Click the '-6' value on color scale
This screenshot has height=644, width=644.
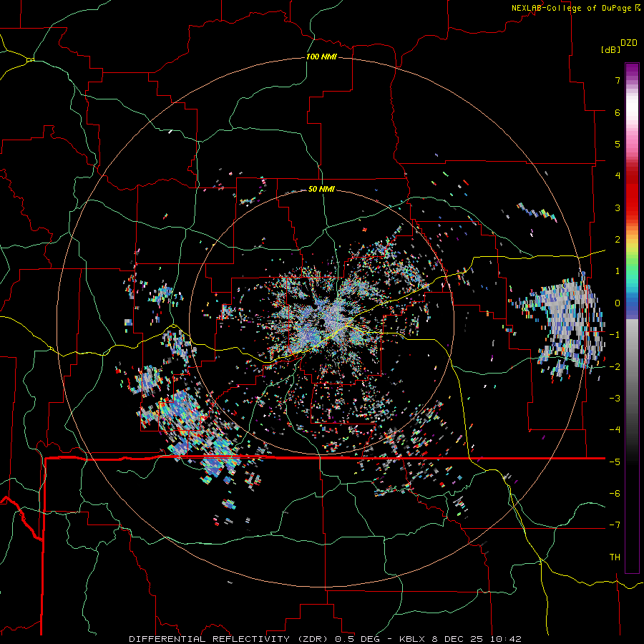coord(615,494)
